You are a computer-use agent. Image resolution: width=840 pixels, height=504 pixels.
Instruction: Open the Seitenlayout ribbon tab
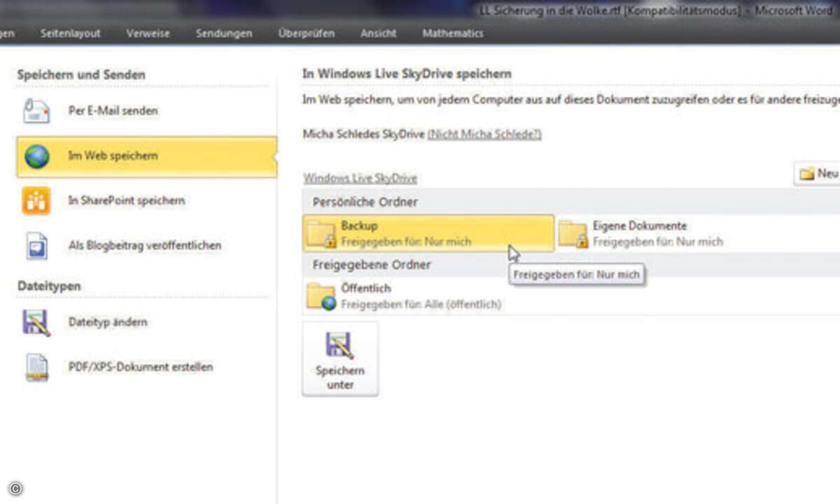70,33
